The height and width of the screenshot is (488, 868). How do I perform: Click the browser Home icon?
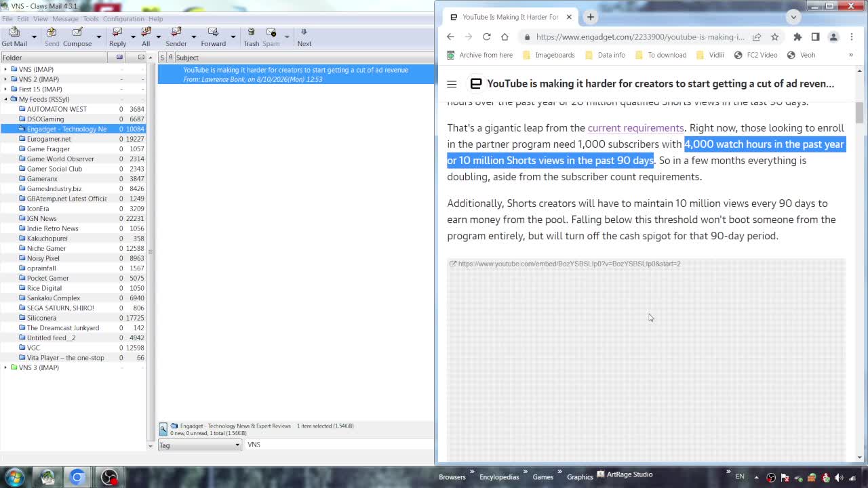click(505, 37)
